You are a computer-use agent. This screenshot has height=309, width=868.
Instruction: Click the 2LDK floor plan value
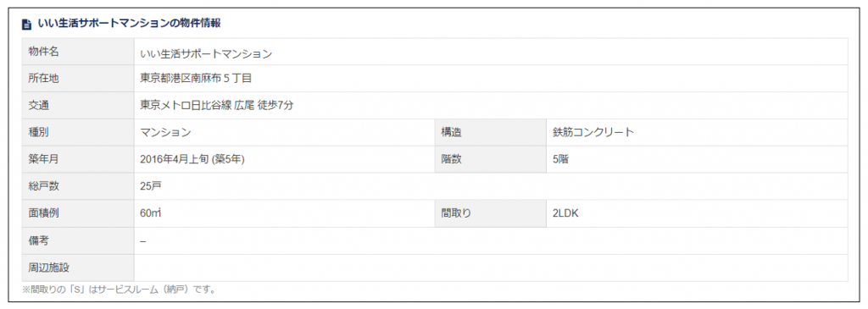click(x=565, y=214)
